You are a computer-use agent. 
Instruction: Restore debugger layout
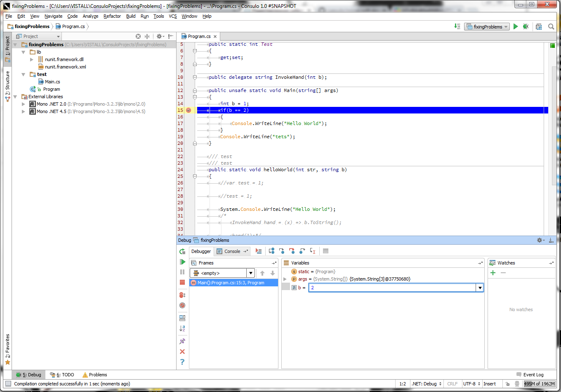pos(182,318)
